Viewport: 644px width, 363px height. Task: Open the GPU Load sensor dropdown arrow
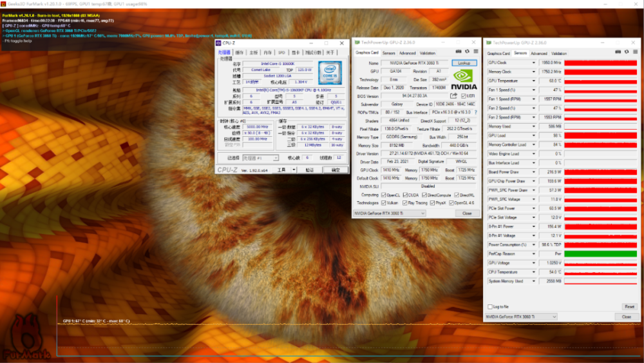pyautogui.click(x=533, y=135)
